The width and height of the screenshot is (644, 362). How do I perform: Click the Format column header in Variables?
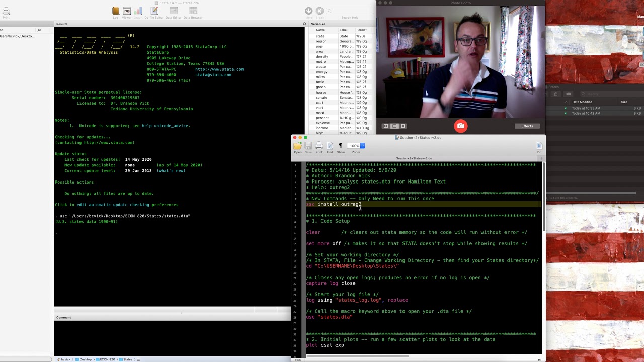pyautogui.click(x=361, y=30)
